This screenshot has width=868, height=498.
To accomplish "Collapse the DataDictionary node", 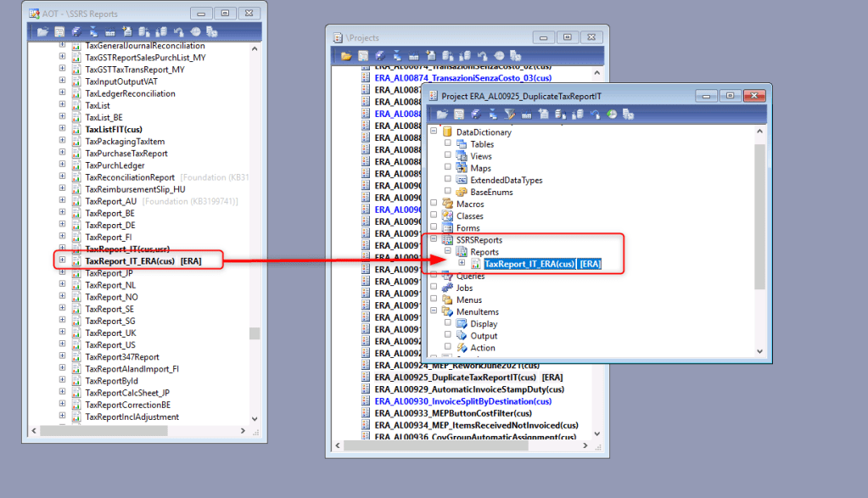I will (x=434, y=132).
